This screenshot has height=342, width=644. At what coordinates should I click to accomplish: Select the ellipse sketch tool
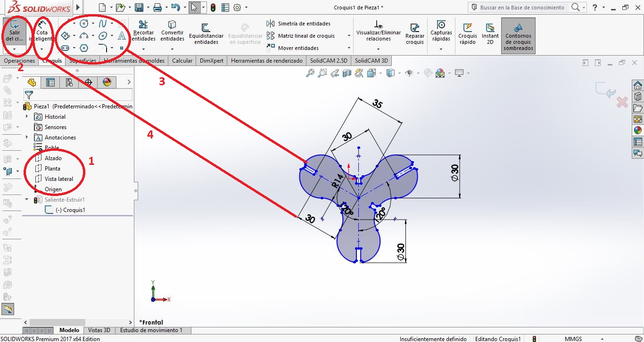[103, 36]
